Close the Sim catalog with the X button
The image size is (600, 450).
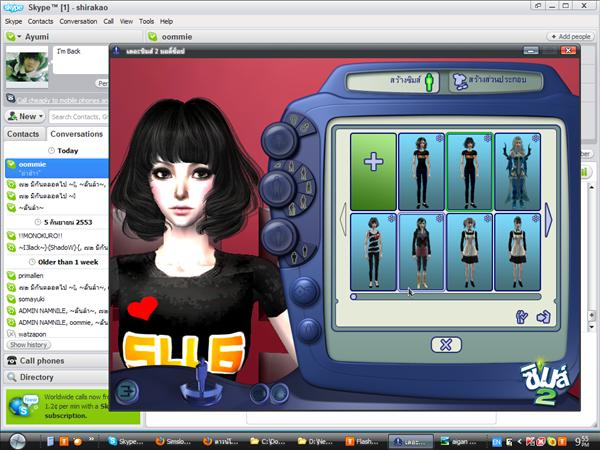pos(446,344)
